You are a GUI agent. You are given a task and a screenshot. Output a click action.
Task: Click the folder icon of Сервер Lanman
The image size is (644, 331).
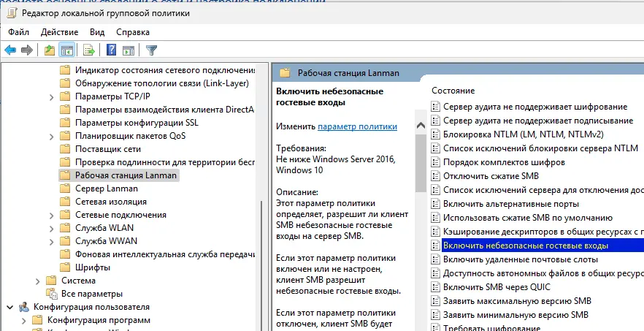65,189
